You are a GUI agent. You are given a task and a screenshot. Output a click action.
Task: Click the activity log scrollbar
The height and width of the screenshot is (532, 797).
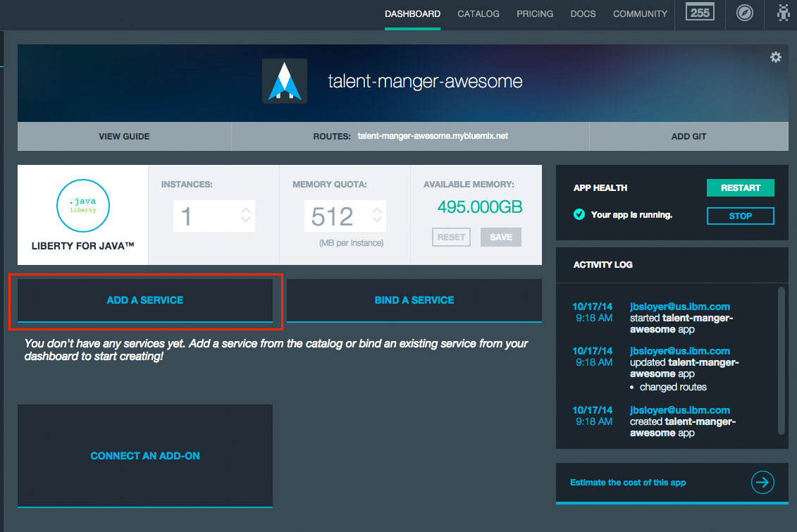781,361
